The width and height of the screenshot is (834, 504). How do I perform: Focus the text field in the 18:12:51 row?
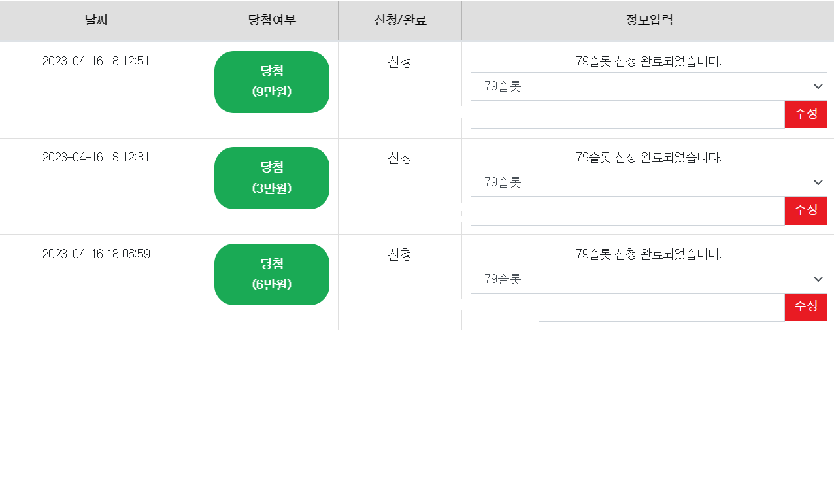tap(627, 114)
